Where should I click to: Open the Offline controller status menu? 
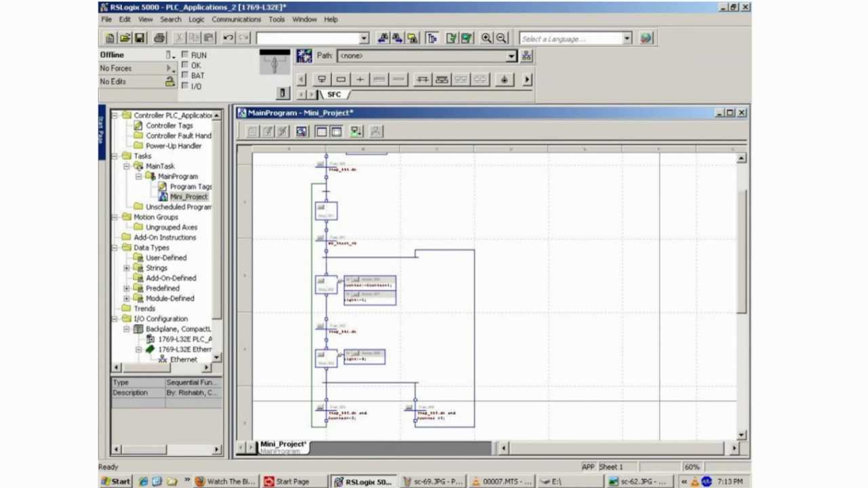pos(170,55)
